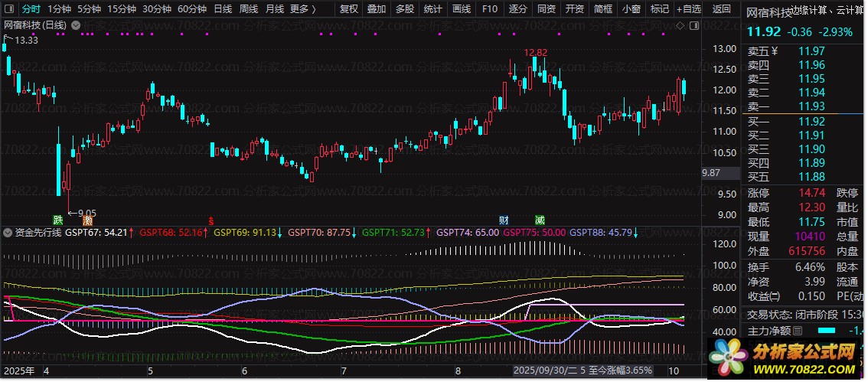Open the 资金先行线 indicator dropdown
Viewport: 868px width, 382px height.
point(8,231)
